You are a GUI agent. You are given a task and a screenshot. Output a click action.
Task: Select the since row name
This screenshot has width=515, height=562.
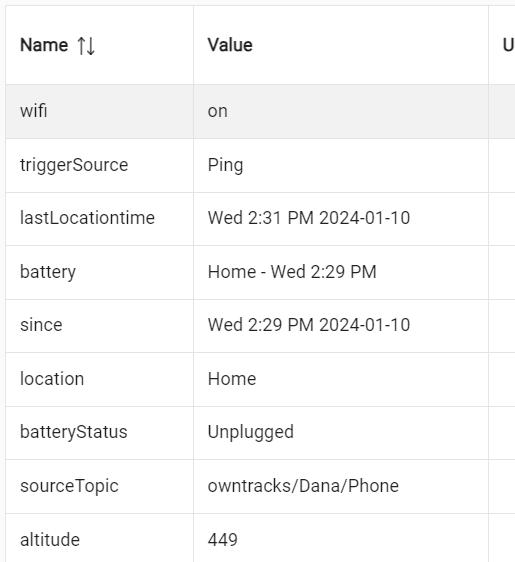coord(41,325)
